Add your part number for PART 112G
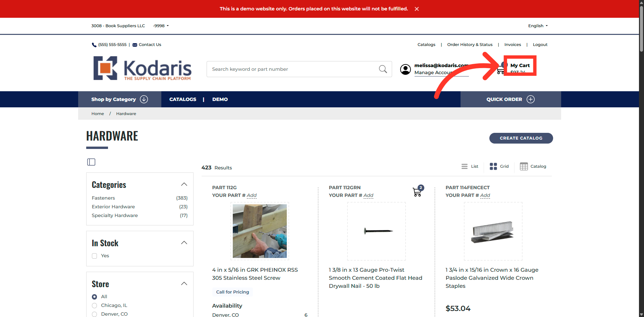This screenshot has height=317, width=644. [x=252, y=195]
